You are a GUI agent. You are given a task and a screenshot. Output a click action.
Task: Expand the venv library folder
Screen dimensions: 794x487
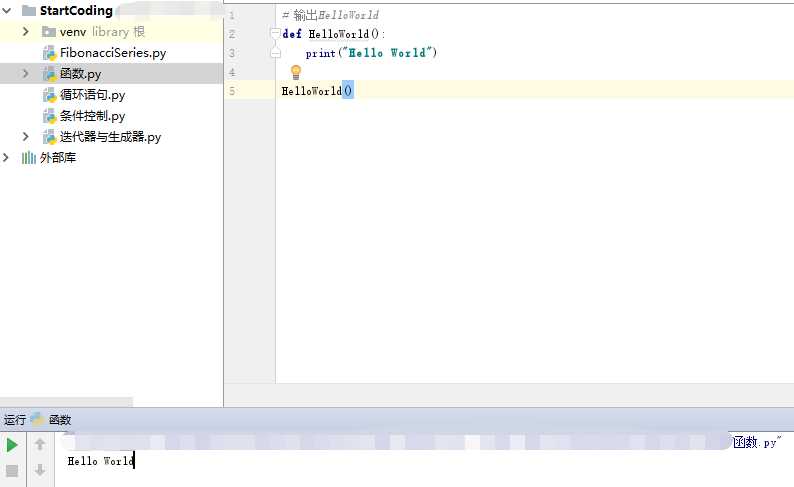(25, 31)
